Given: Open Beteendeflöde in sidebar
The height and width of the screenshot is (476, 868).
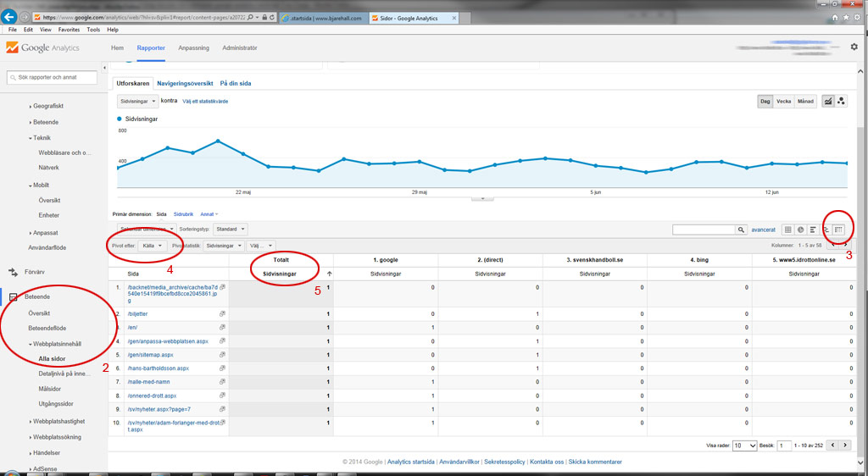Looking at the screenshot, I should coord(47,329).
